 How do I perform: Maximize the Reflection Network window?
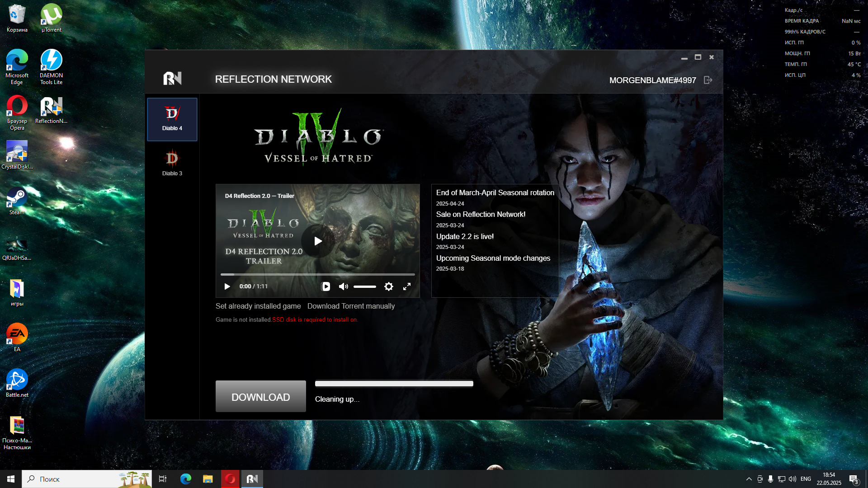tap(698, 57)
